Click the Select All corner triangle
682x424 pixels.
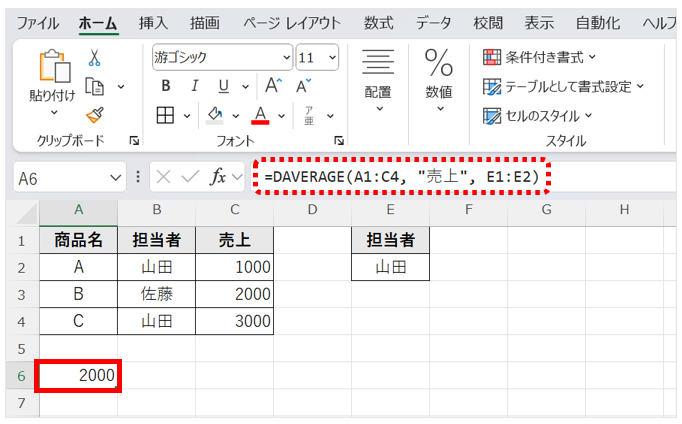pos(27,214)
